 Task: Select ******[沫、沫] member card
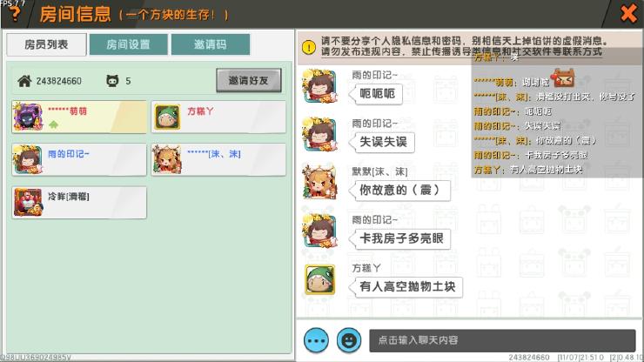tap(218, 159)
